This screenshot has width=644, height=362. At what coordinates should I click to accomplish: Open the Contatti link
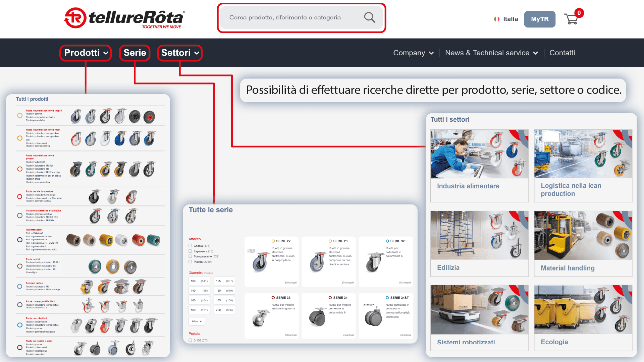click(562, 53)
